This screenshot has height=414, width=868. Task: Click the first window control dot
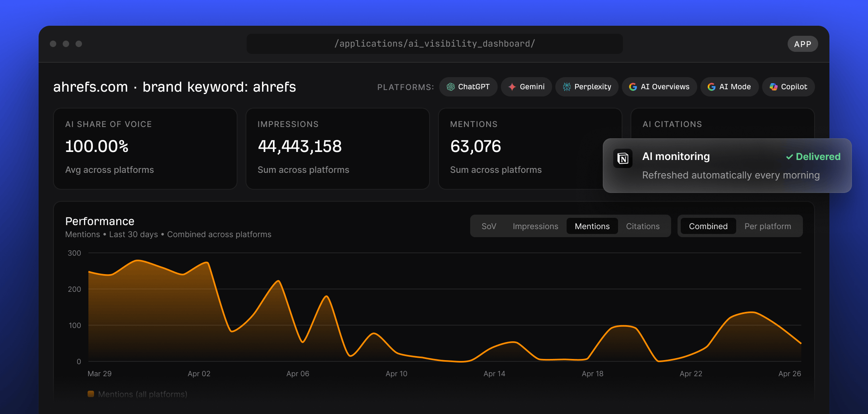[53, 44]
